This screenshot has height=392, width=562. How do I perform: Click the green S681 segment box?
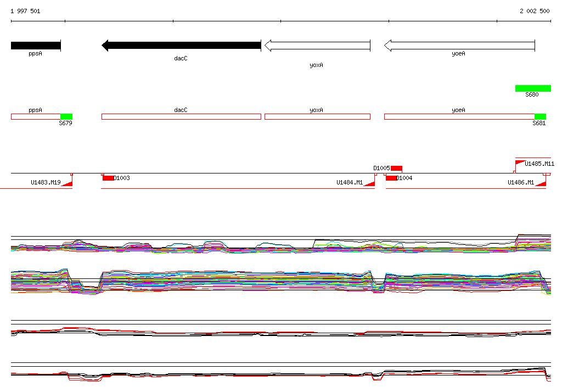click(540, 116)
